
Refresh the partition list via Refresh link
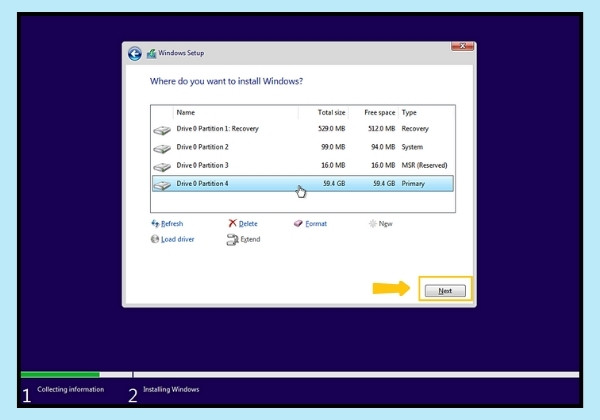(172, 224)
